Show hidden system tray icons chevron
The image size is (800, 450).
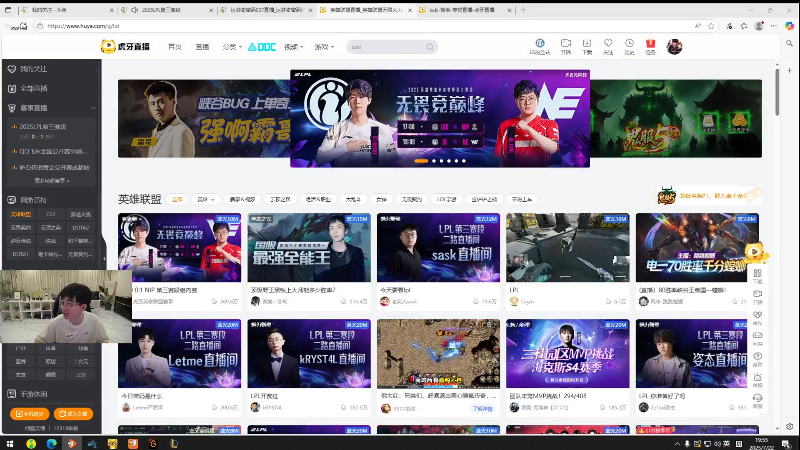click(x=677, y=443)
